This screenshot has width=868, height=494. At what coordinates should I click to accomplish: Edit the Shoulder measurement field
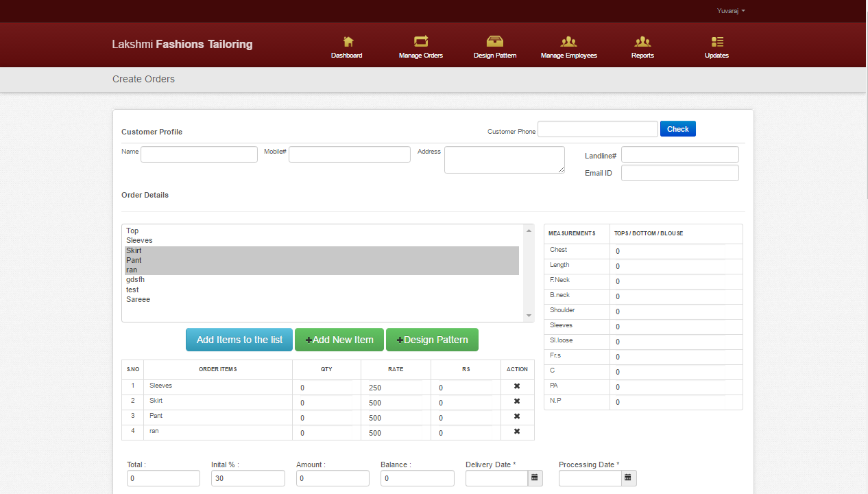coord(669,312)
